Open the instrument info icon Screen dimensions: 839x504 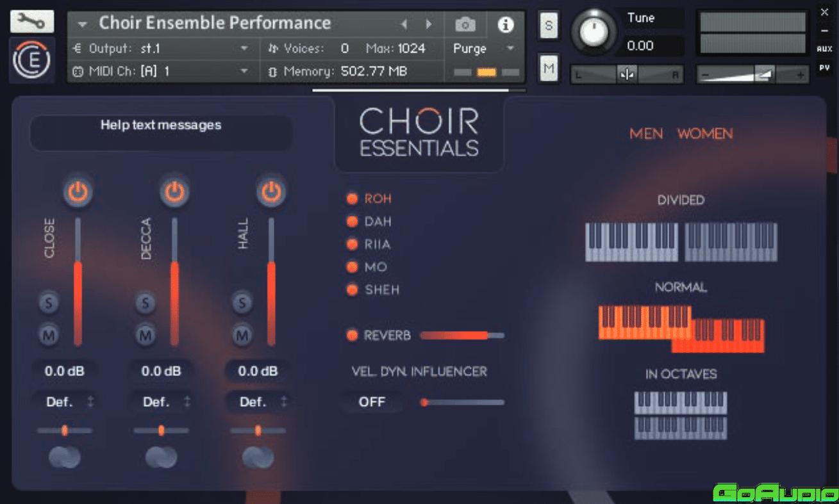[506, 24]
